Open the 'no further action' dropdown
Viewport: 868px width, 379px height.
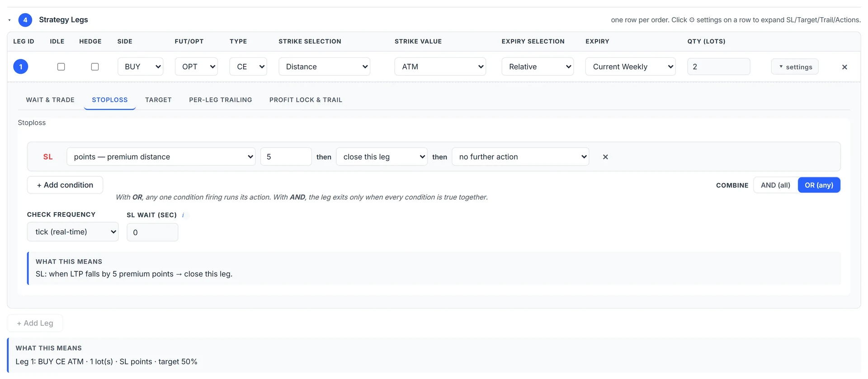click(520, 156)
